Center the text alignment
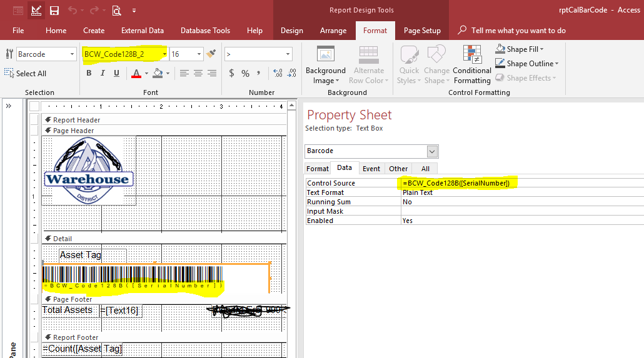This screenshot has width=644, height=358. pos(198,73)
